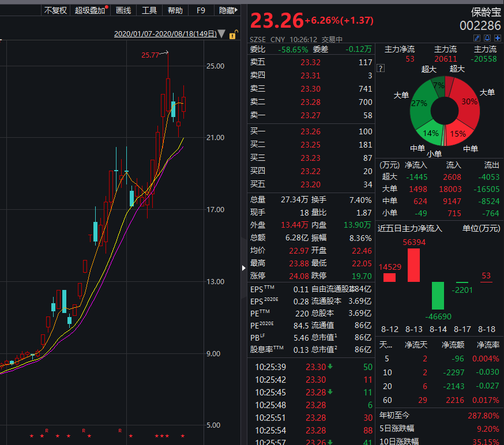Click the panel collapse arrow on divider
Image resolution: width=504 pixels, height=445 pixels.
pos(243,267)
